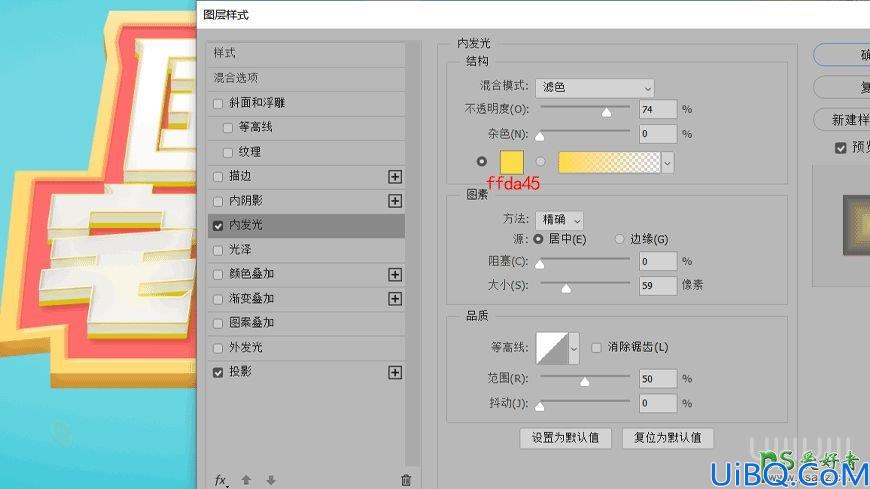Click the 复位为默认值 button
The height and width of the screenshot is (489, 870).
(x=667, y=438)
